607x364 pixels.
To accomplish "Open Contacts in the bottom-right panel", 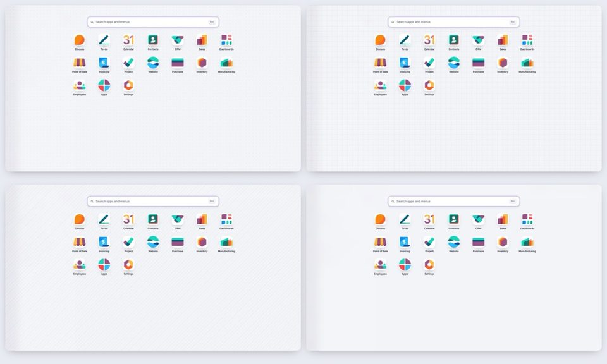I will pyautogui.click(x=454, y=219).
